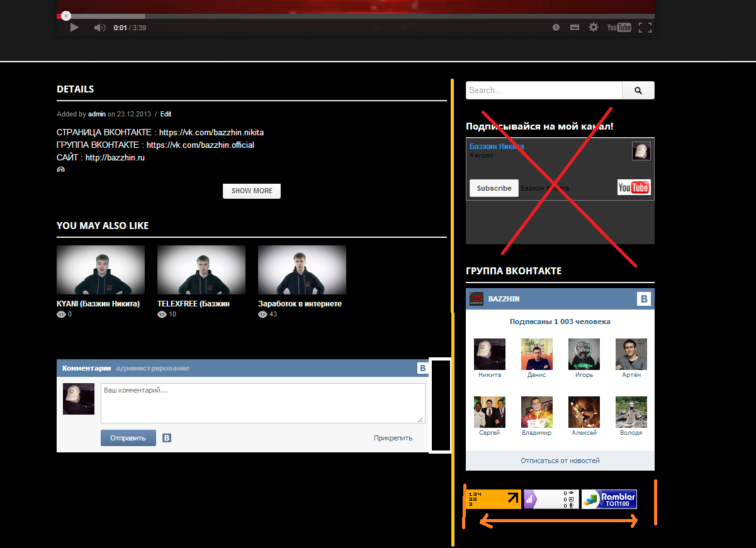Open admin author link
This screenshot has height=548, width=756.
pyautogui.click(x=97, y=115)
